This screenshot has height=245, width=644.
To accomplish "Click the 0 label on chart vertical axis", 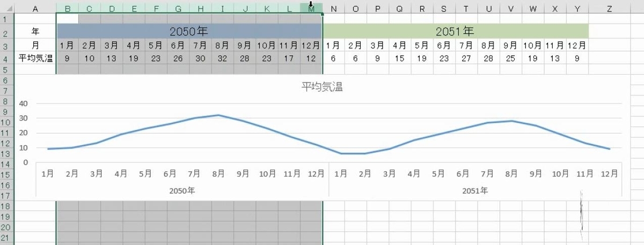I will pyautogui.click(x=26, y=162).
